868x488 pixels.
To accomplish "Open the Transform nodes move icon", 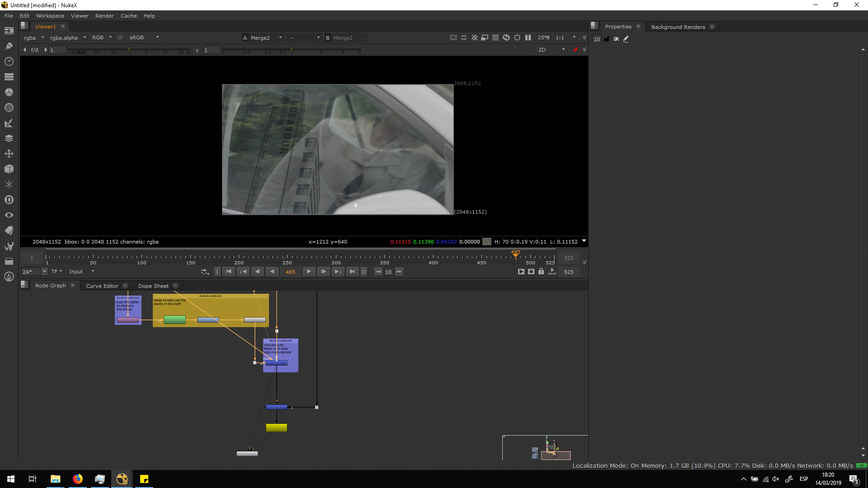I will (x=9, y=154).
